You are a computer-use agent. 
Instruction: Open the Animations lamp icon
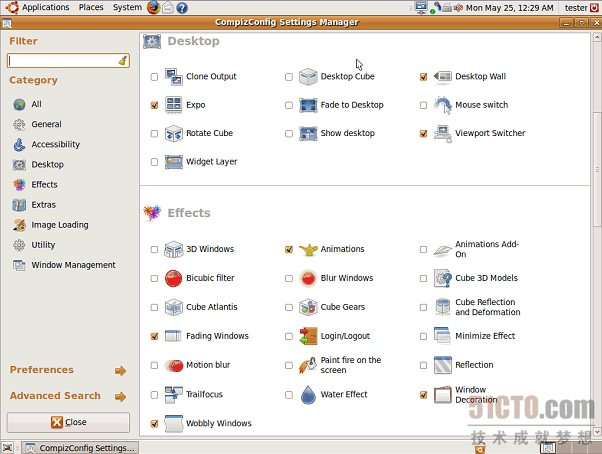pyautogui.click(x=308, y=249)
